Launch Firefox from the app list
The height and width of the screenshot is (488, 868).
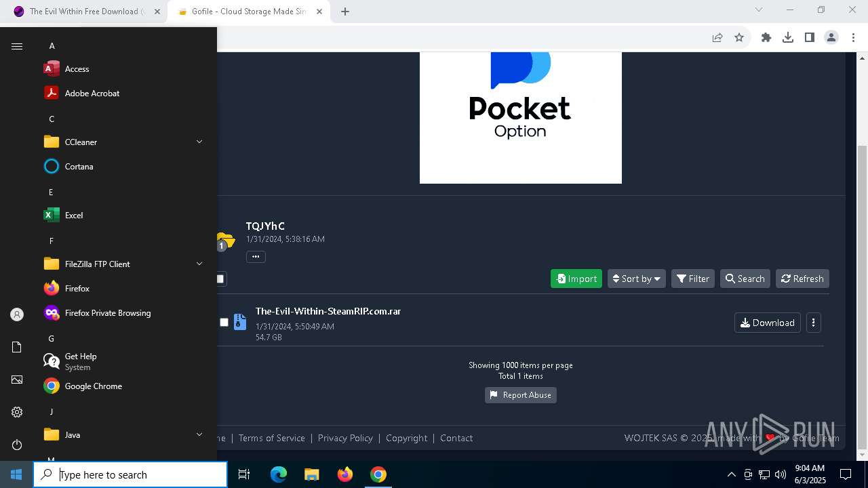coord(122,289)
